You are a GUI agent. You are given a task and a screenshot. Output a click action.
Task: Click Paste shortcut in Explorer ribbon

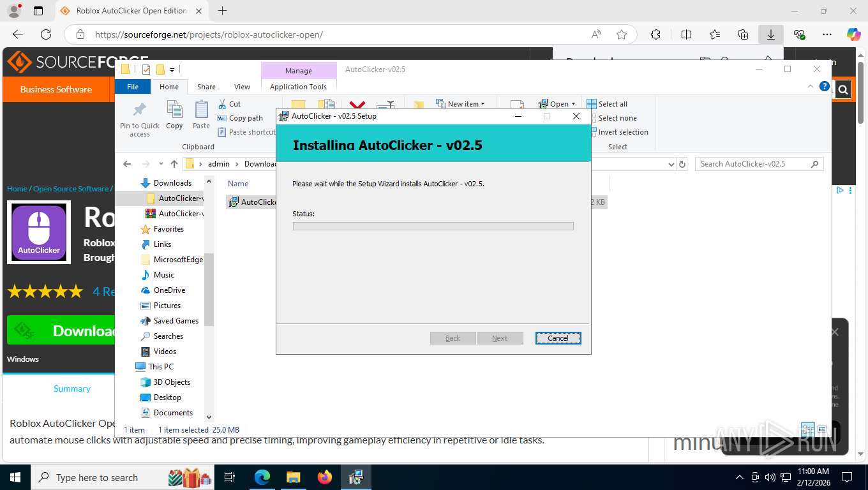point(246,132)
